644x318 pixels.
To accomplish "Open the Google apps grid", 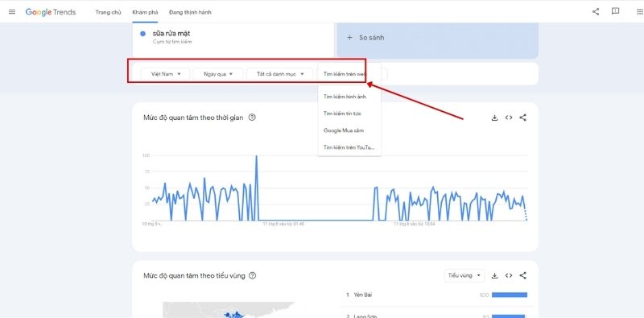I will [639, 11].
